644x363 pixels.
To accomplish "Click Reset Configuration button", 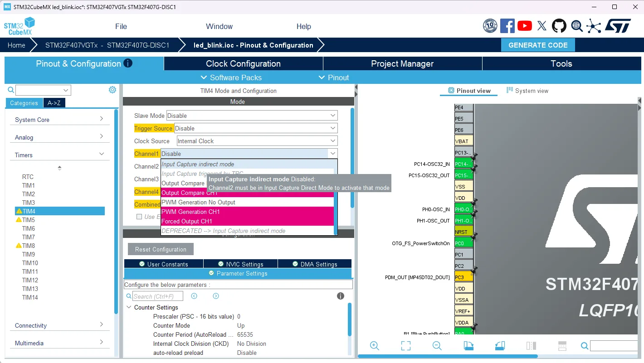I will [161, 249].
